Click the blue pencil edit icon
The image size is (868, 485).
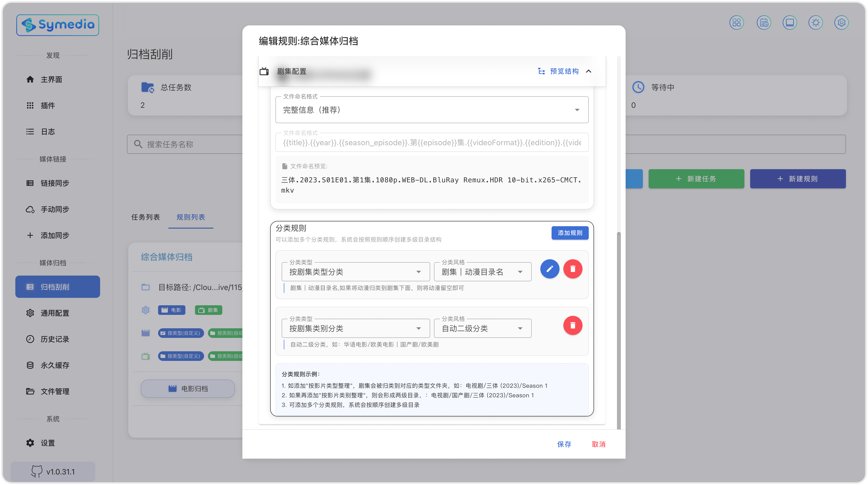(x=550, y=269)
